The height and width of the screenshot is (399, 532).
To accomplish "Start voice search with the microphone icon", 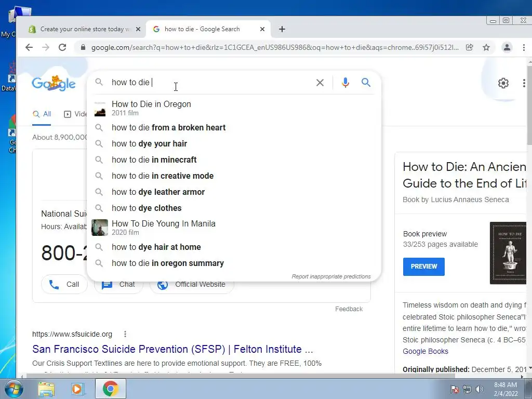I will point(345,83).
